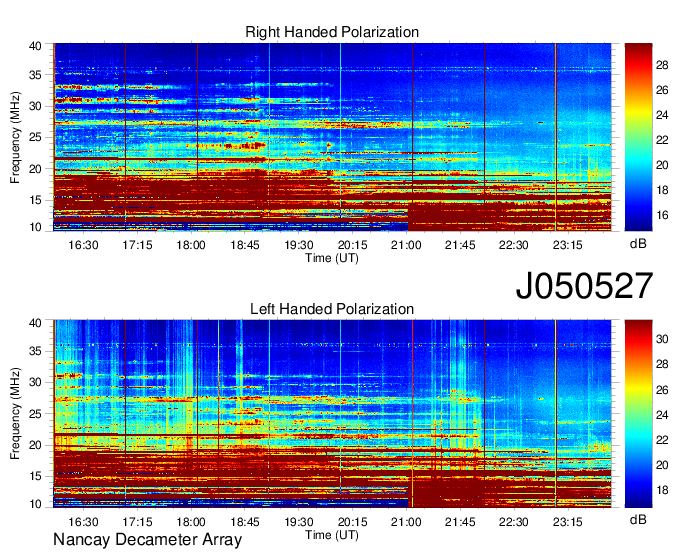Click the 25 MHz tick on right-handed frequency axis
Screen dimensions: 680x552
(35, 137)
